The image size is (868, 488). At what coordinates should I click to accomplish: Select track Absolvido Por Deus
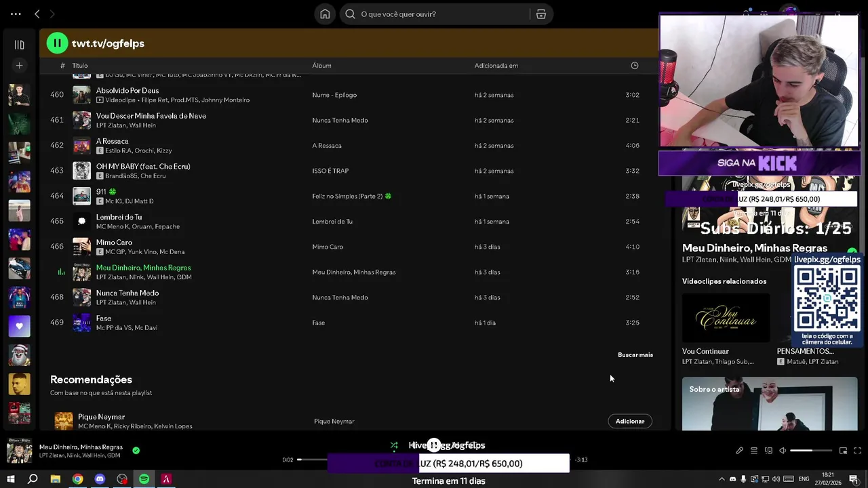coord(127,90)
